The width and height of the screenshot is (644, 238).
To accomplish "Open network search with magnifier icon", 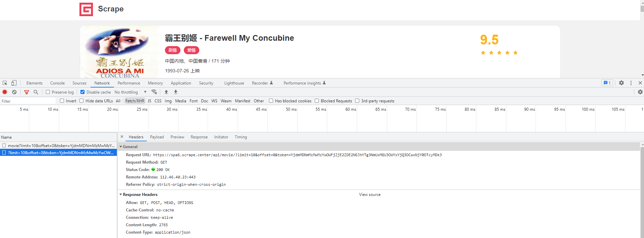I will pos(36,92).
